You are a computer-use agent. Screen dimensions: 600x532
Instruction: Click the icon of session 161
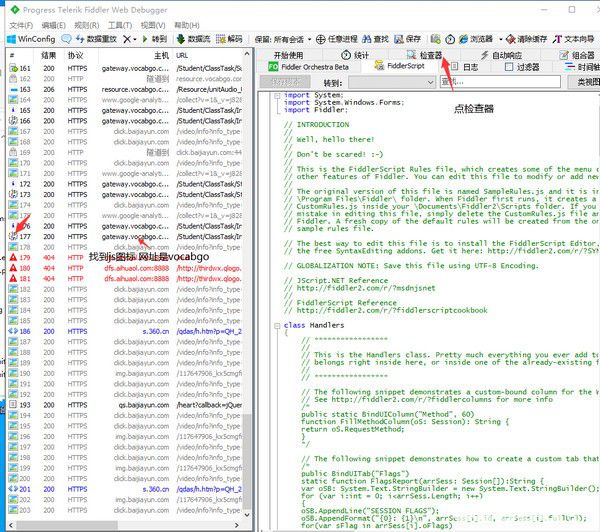(x=13, y=68)
